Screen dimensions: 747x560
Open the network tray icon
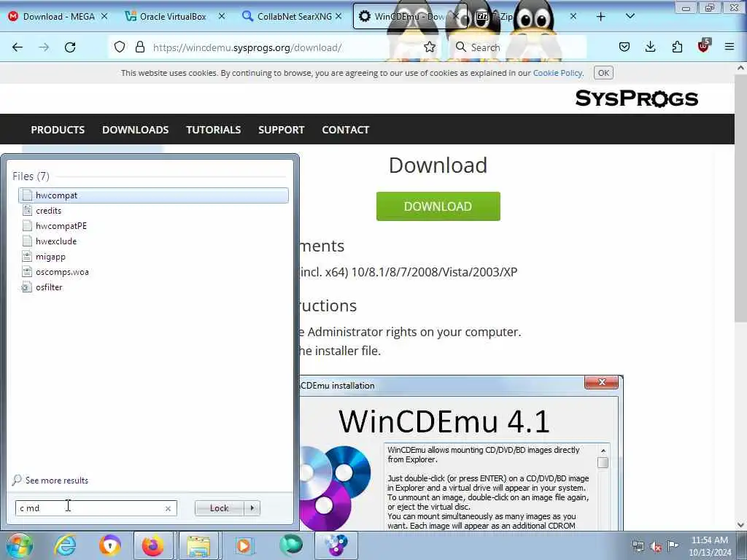point(638,546)
